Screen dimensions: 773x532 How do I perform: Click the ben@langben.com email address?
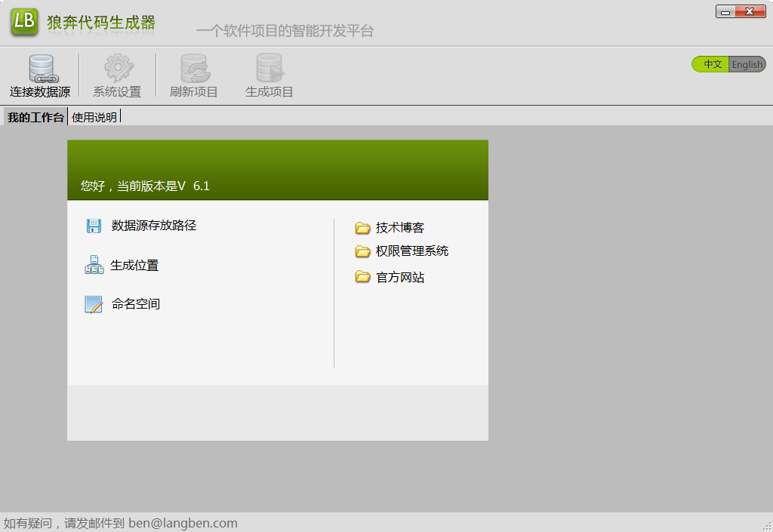183,522
